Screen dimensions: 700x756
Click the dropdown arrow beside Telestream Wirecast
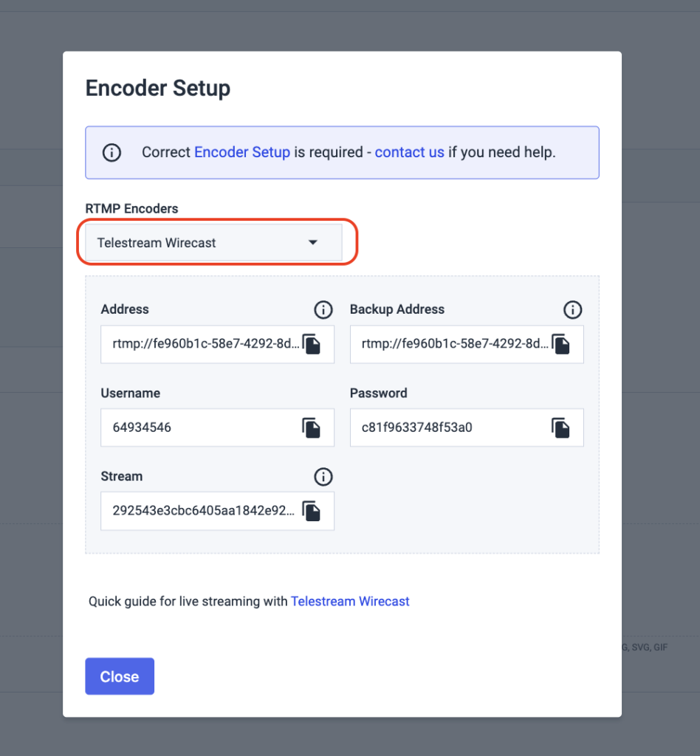click(x=312, y=242)
